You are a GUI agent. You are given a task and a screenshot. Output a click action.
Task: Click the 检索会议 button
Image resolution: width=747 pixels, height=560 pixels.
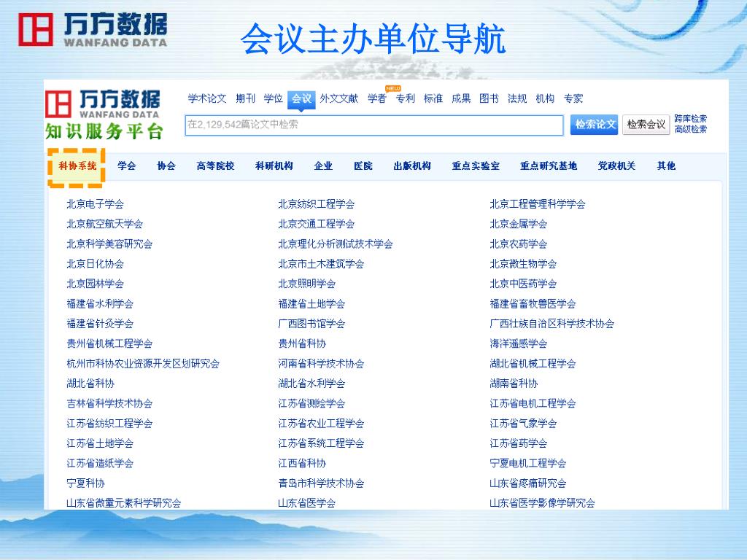pyautogui.click(x=646, y=125)
